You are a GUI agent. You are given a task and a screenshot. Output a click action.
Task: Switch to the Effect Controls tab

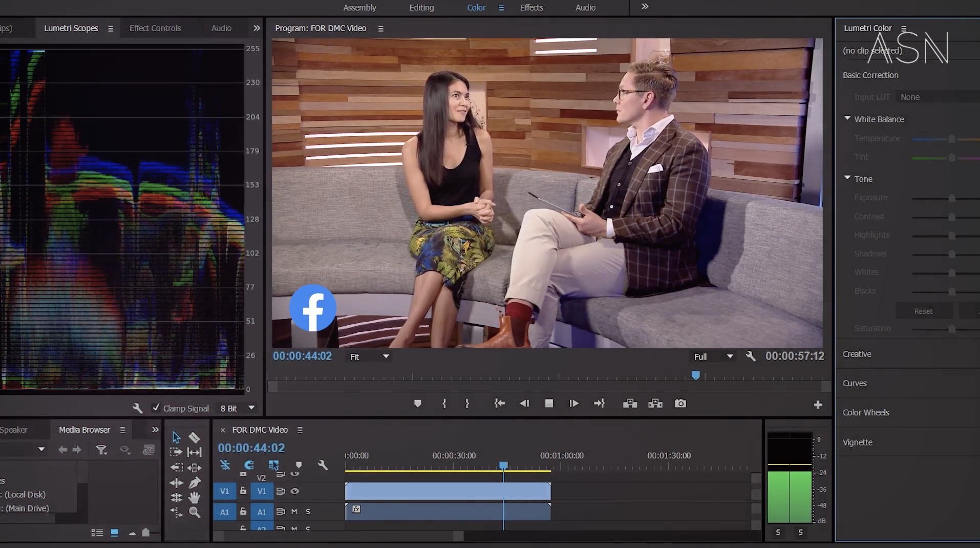(155, 28)
